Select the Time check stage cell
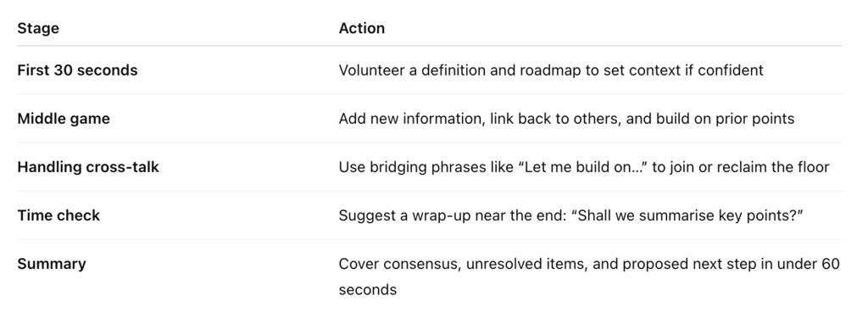Image resolution: width=868 pixels, height=313 pixels. [x=58, y=215]
